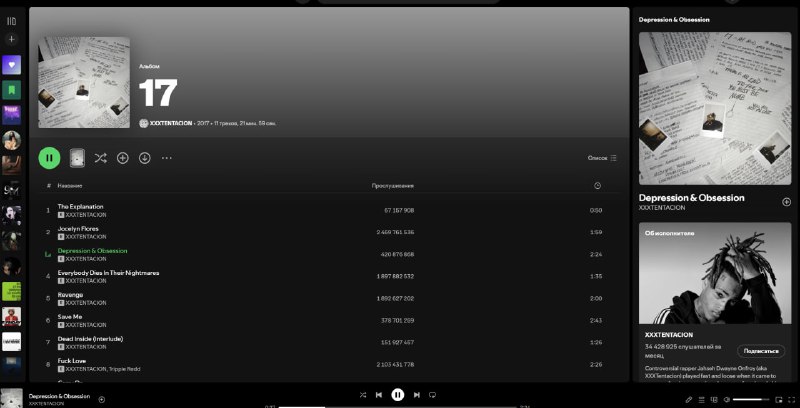The image size is (800, 408).
Task: Sort tracks by the Название column header
Action: [70, 186]
